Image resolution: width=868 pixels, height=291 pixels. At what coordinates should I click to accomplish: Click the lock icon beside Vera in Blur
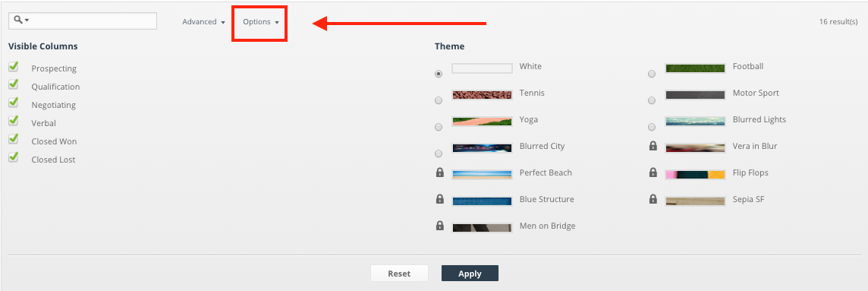[x=653, y=146]
